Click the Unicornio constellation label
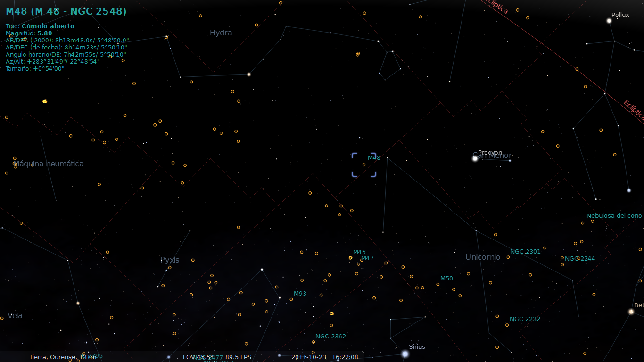 point(483,257)
